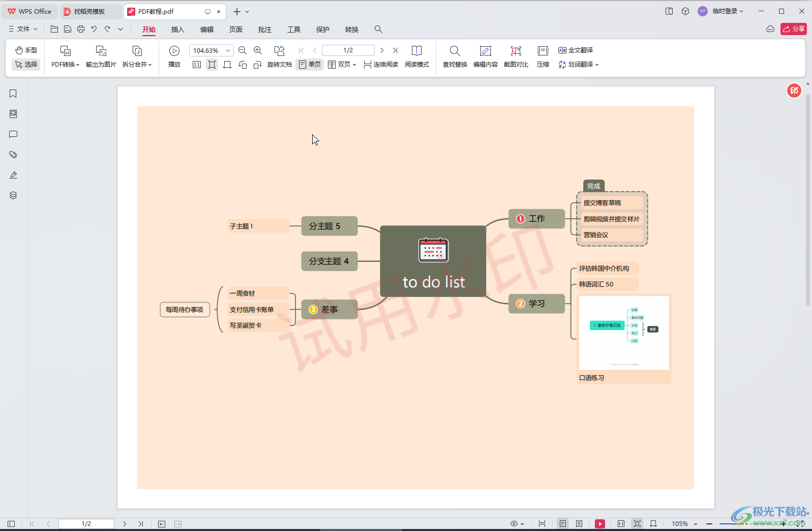The height and width of the screenshot is (531, 812).
Task: Click the red play button in status bar
Action: 600,523
